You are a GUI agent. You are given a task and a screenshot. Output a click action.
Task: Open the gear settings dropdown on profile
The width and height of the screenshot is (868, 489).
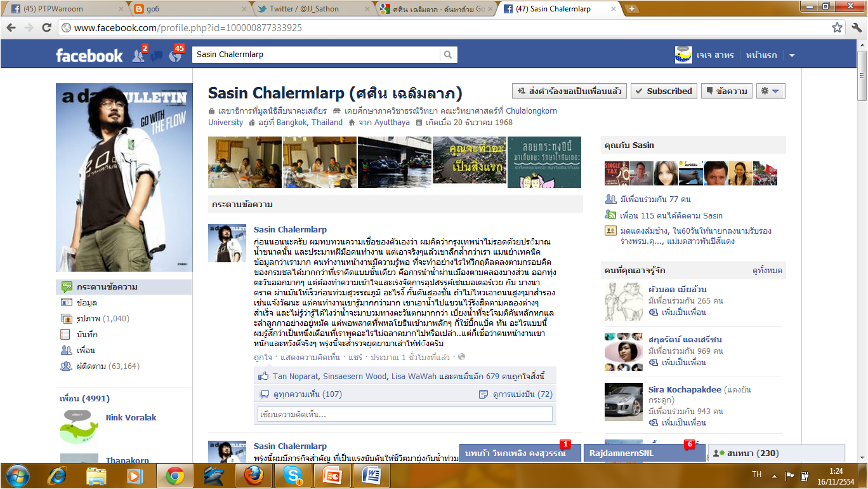[770, 91]
